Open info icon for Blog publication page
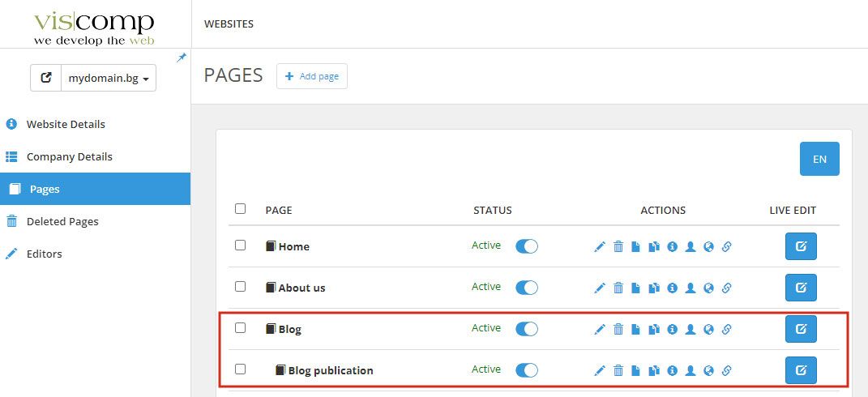The width and height of the screenshot is (868, 397). pyautogui.click(x=672, y=370)
